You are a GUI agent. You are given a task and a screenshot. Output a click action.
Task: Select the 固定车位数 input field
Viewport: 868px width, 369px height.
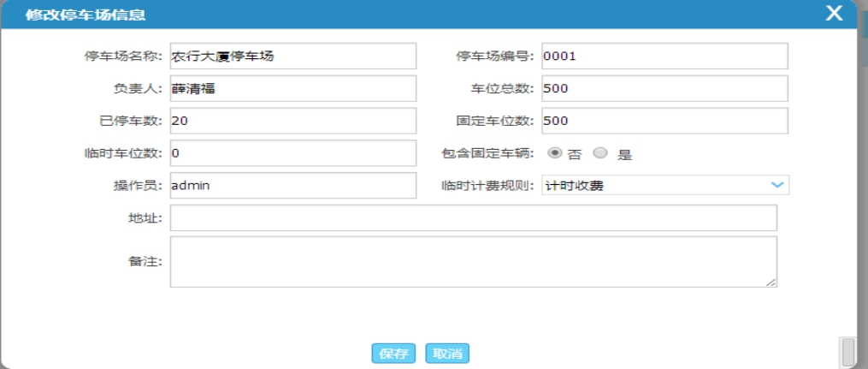point(664,121)
